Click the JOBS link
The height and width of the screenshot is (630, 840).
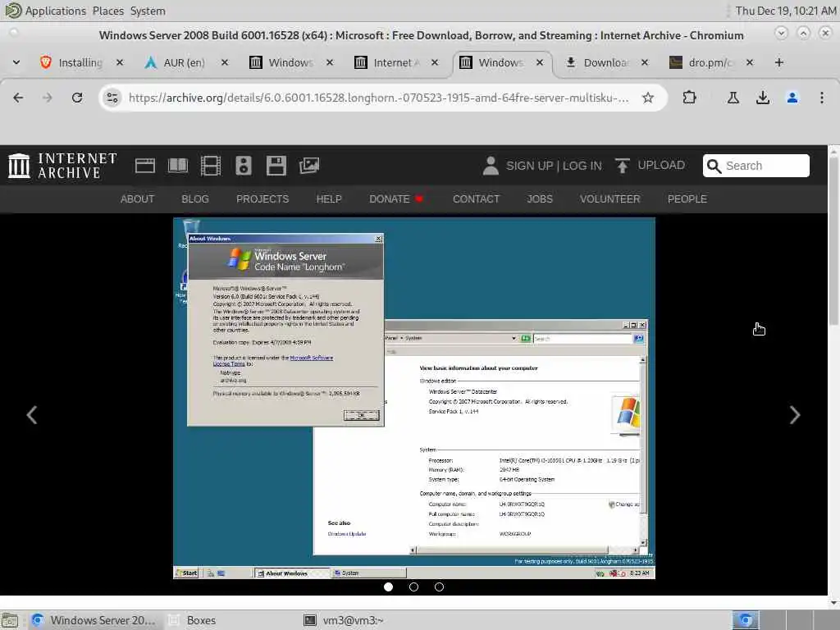[x=540, y=199]
